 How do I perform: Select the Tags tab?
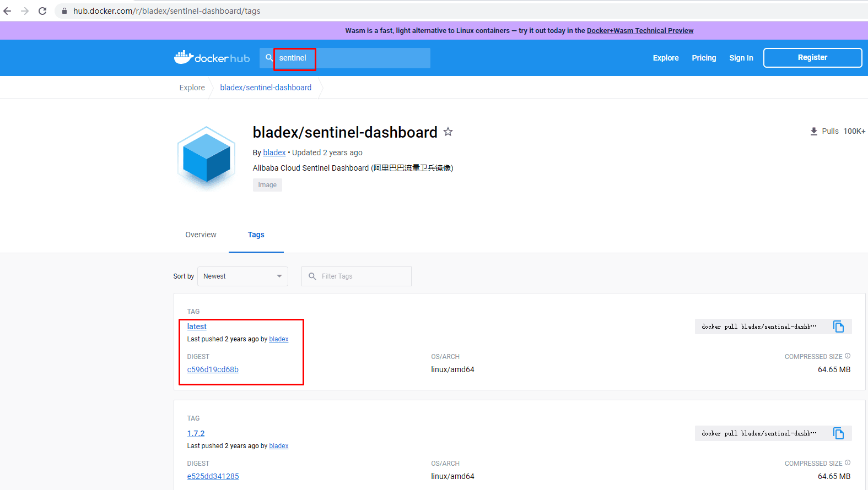tap(256, 235)
